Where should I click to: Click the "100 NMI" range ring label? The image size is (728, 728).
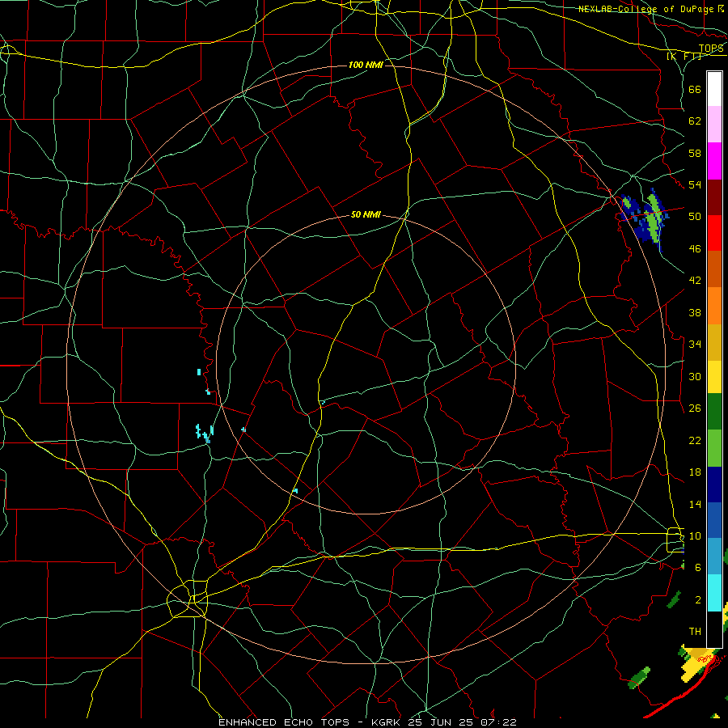click(366, 65)
